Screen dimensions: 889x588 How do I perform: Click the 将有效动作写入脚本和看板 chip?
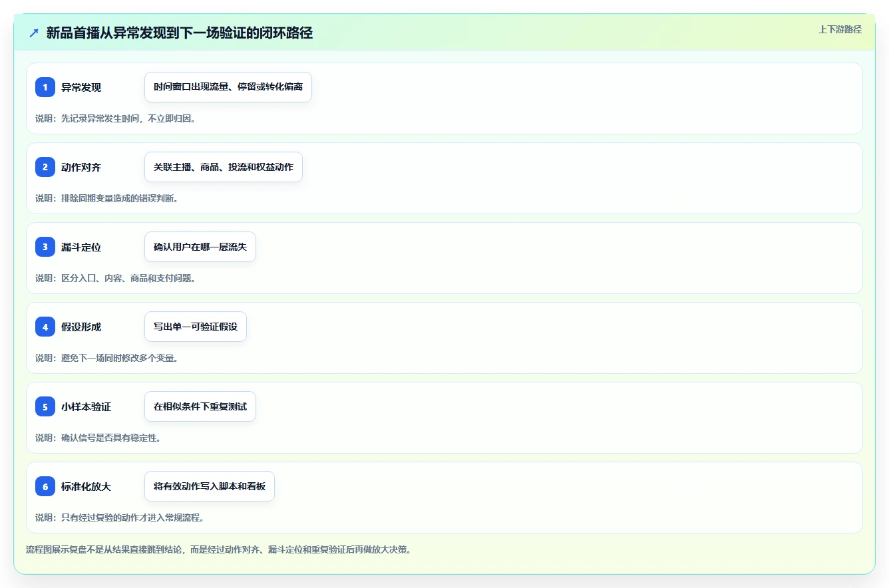[210, 486]
